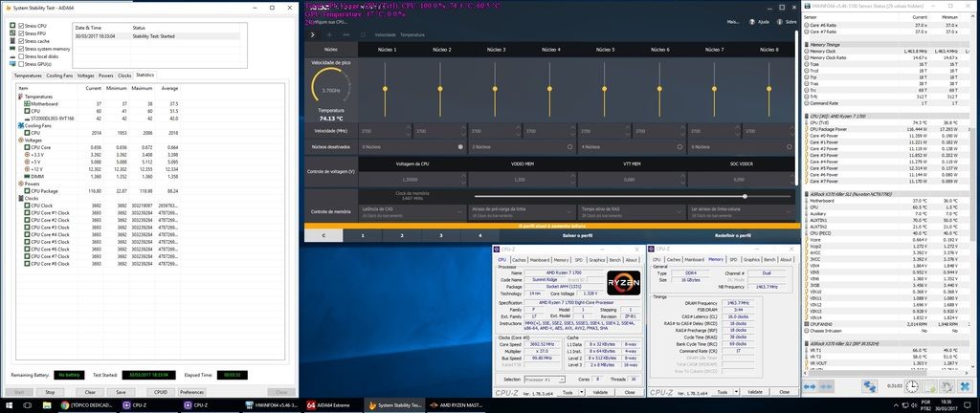Uncheck Stress FPU checkbox

pos(21,33)
